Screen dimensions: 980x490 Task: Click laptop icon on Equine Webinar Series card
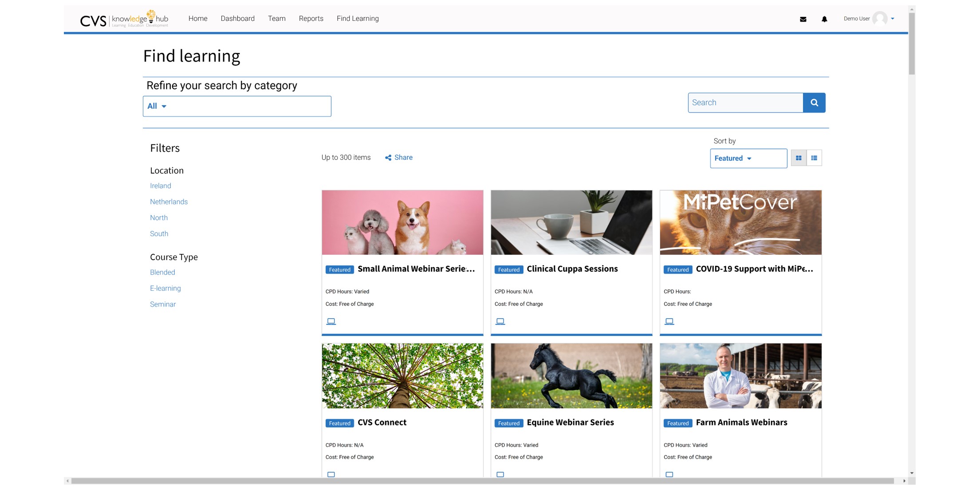click(500, 474)
